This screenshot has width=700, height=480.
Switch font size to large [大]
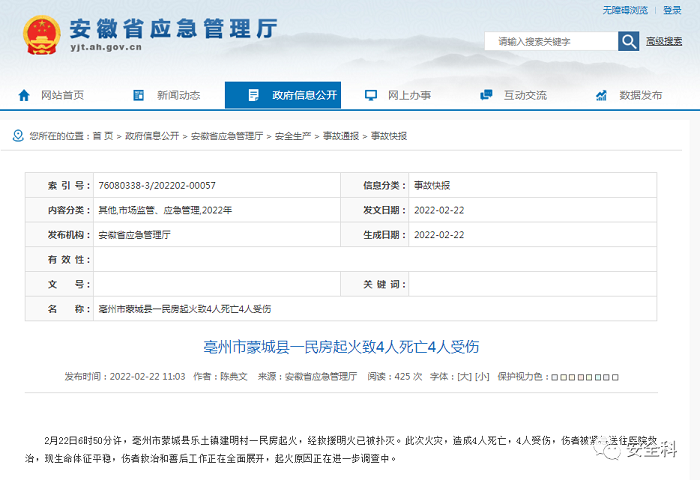464,377
